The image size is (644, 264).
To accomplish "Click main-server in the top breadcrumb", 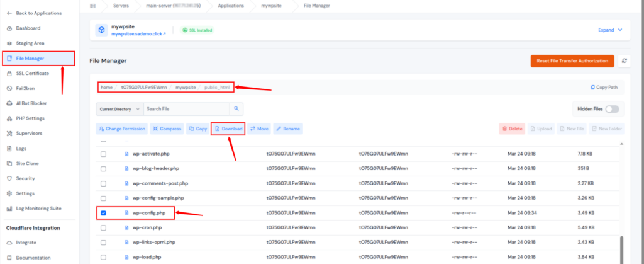I will point(174,6).
